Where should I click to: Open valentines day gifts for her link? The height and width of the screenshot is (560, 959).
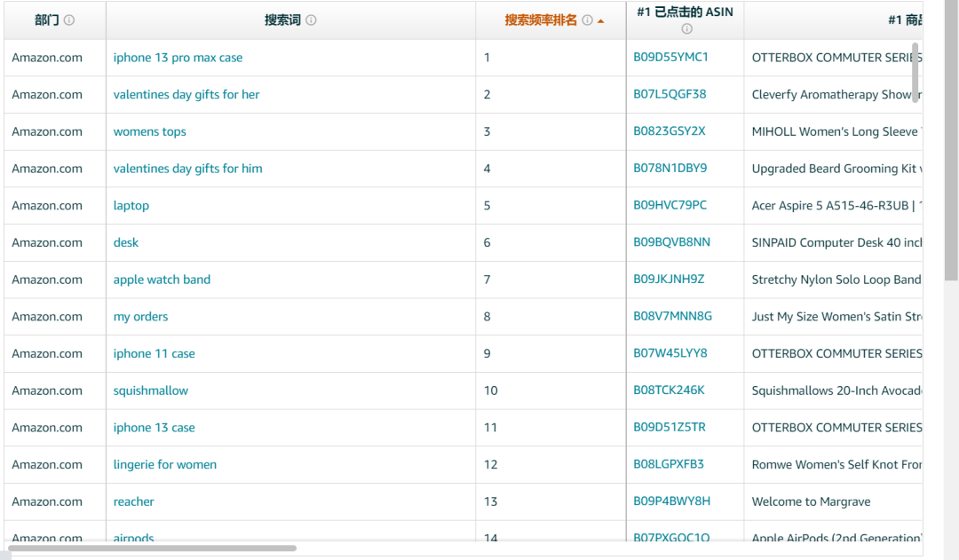186,95
